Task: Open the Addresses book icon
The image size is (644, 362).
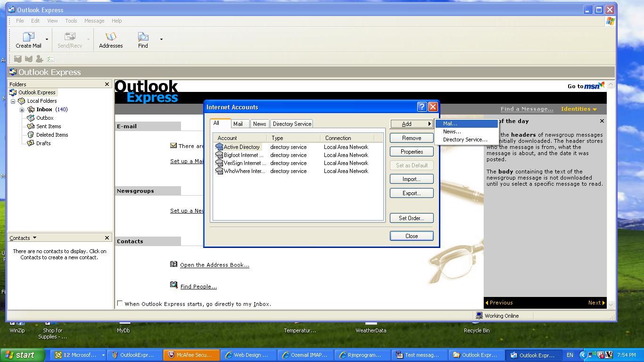Action: tap(111, 37)
